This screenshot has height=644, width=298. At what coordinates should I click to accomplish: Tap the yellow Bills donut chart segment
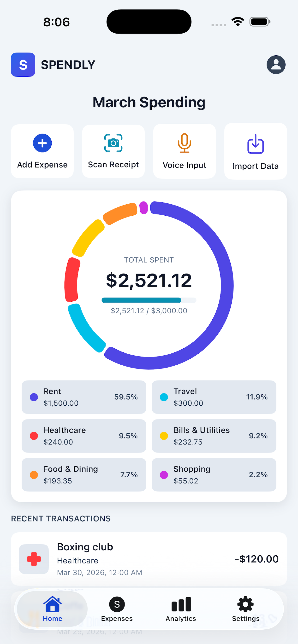88,237
